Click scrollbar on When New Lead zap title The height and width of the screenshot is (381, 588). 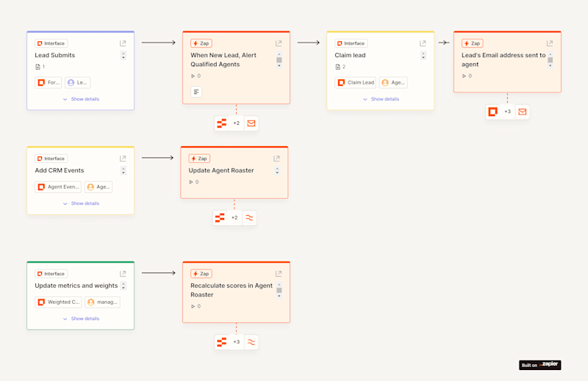[279, 60]
